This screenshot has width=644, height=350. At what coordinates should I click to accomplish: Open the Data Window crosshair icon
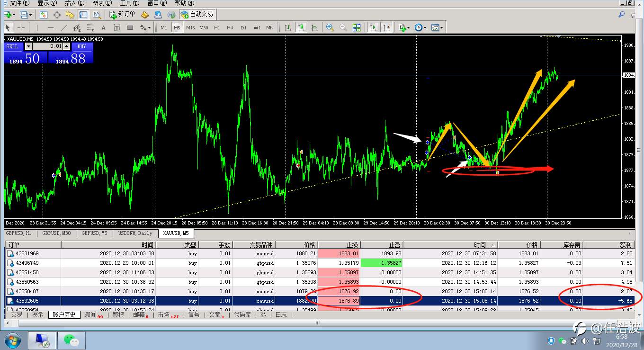[57, 15]
